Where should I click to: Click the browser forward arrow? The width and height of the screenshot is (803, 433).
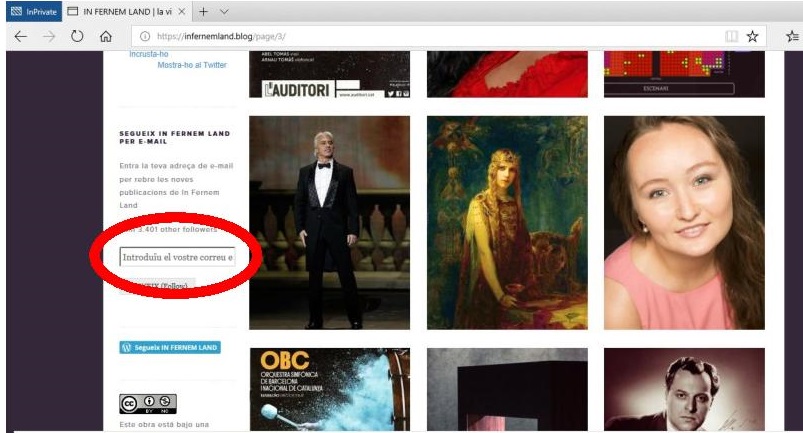48,36
